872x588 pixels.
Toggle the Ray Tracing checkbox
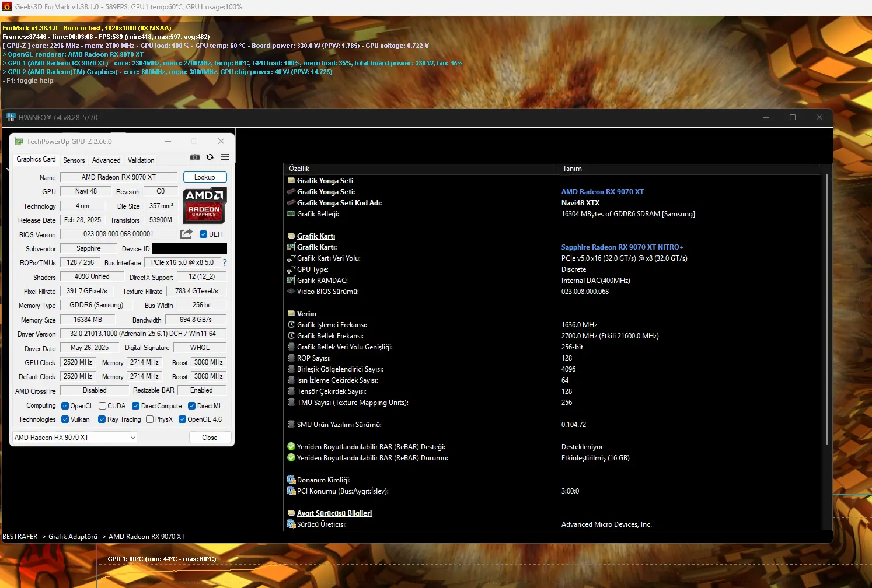coord(102,419)
